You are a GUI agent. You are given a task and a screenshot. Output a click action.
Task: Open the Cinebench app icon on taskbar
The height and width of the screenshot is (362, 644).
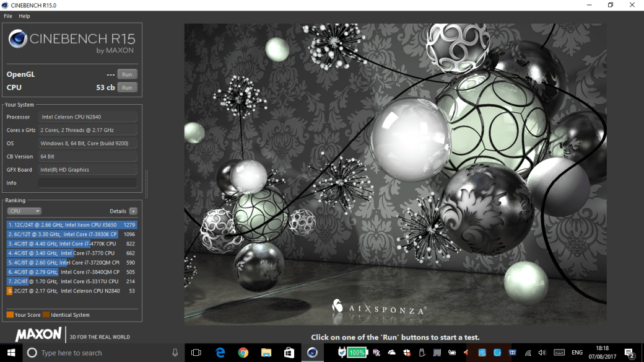coord(312,352)
